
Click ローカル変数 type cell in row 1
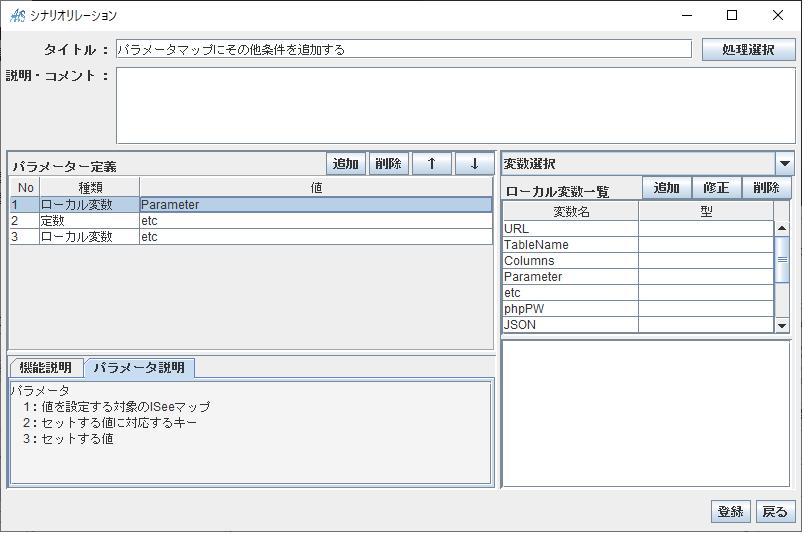pos(89,204)
